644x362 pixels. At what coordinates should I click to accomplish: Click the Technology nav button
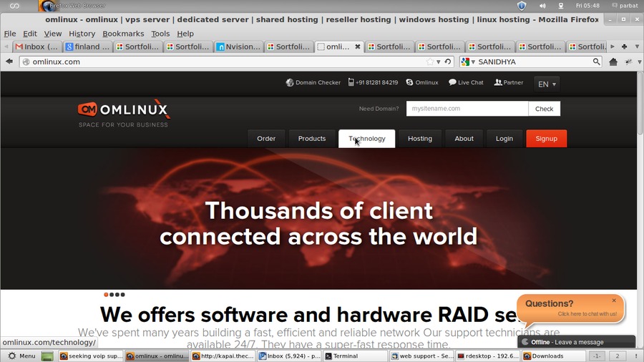pos(367,139)
